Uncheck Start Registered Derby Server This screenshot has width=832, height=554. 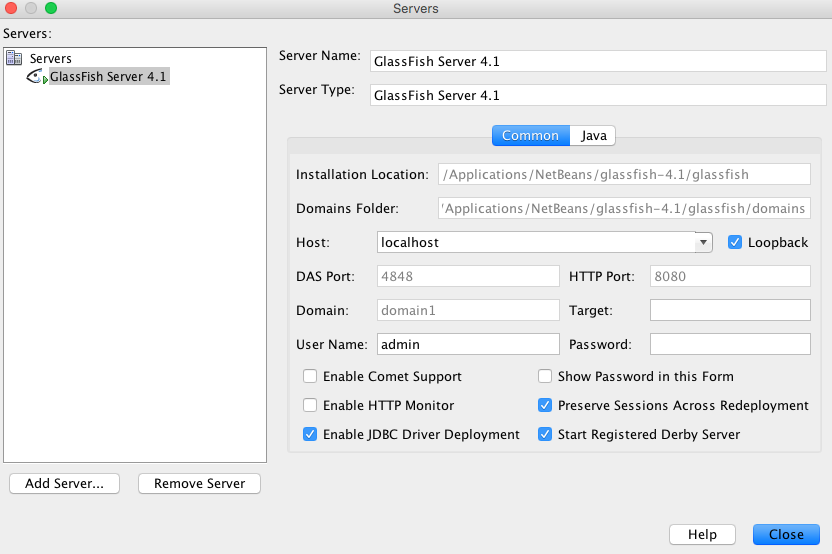point(545,435)
